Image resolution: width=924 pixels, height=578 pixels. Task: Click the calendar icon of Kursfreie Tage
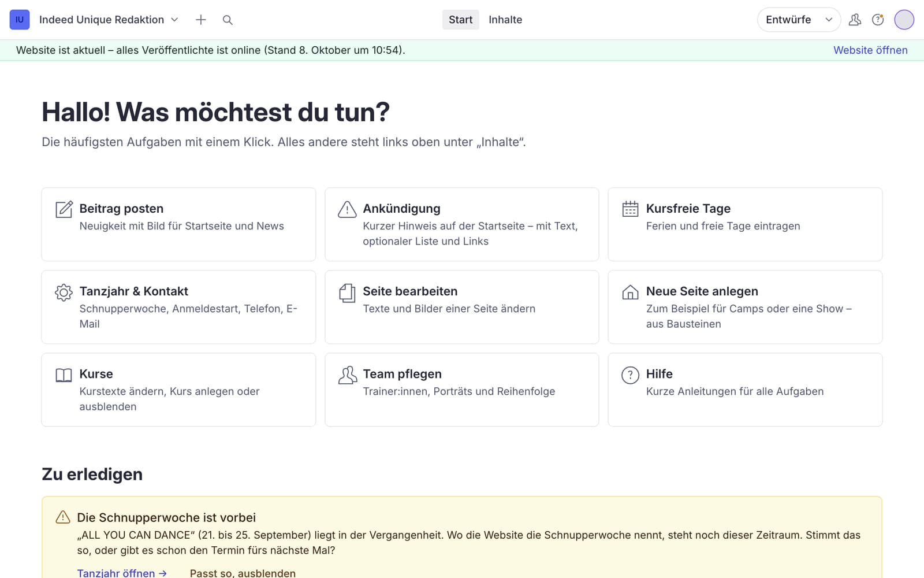pyautogui.click(x=630, y=209)
